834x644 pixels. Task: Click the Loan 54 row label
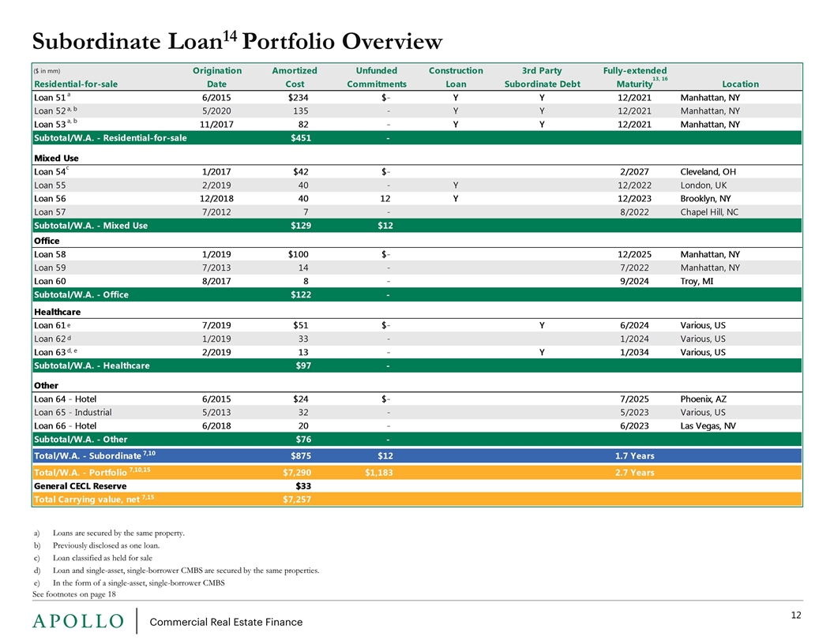click(51, 171)
